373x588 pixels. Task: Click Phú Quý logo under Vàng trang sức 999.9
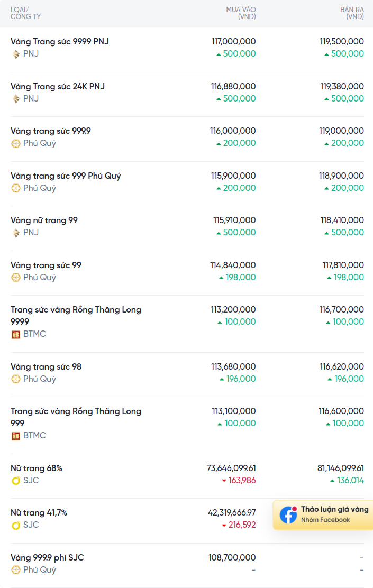(16, 143)
